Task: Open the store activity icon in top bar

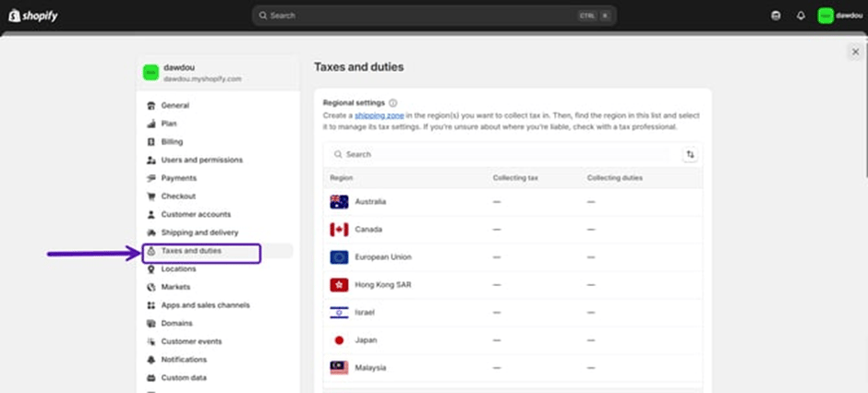Action: click(776, 16)
